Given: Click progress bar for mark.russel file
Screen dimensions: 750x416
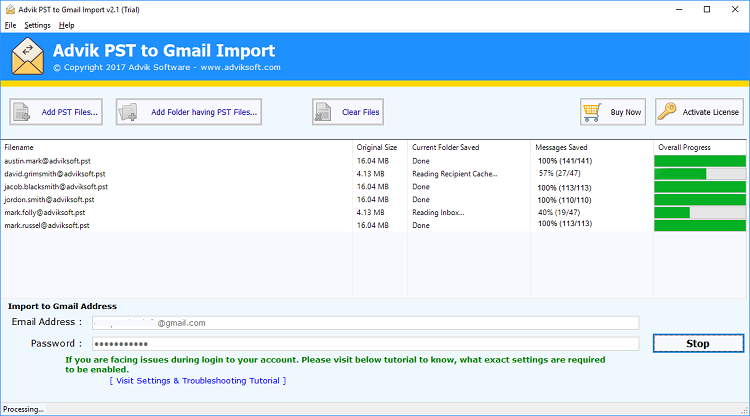Looking at the screenshot, I should point(700,225).
